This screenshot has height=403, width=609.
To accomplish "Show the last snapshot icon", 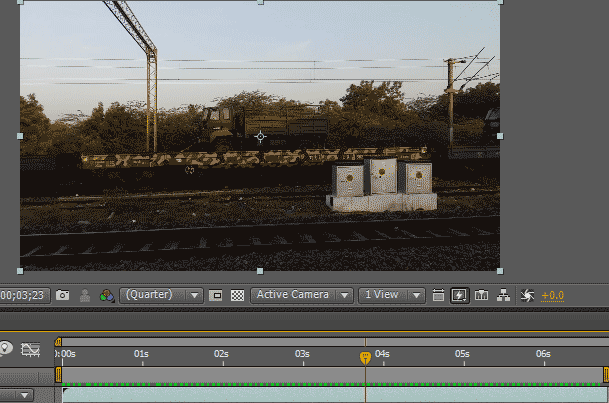I will (x=85, y=295).
